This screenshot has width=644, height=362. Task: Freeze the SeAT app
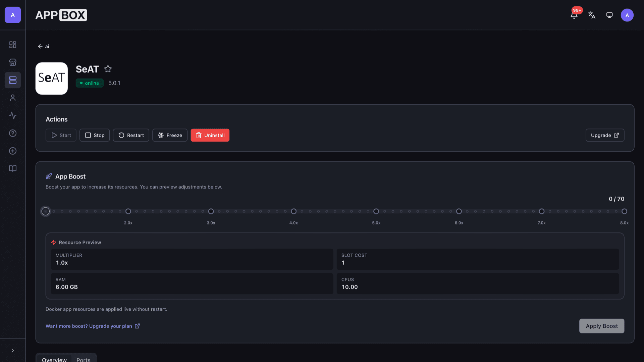click(x=170, y=135)
